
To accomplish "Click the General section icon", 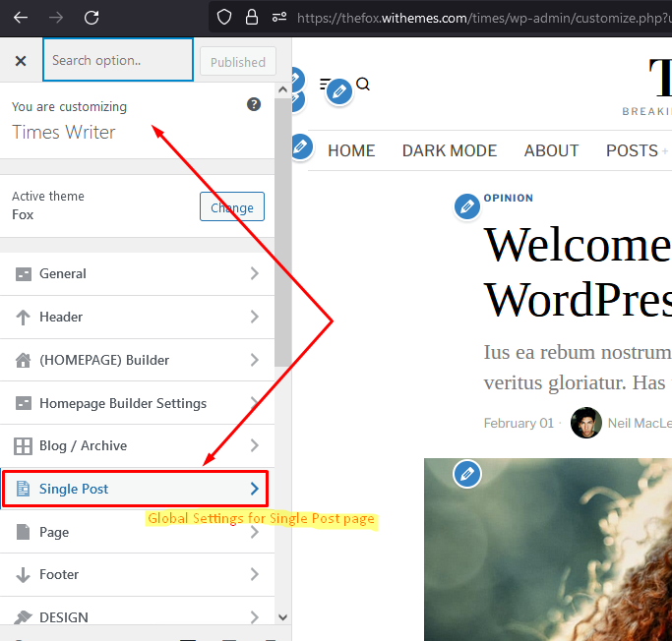I will (x=24, y=274).
